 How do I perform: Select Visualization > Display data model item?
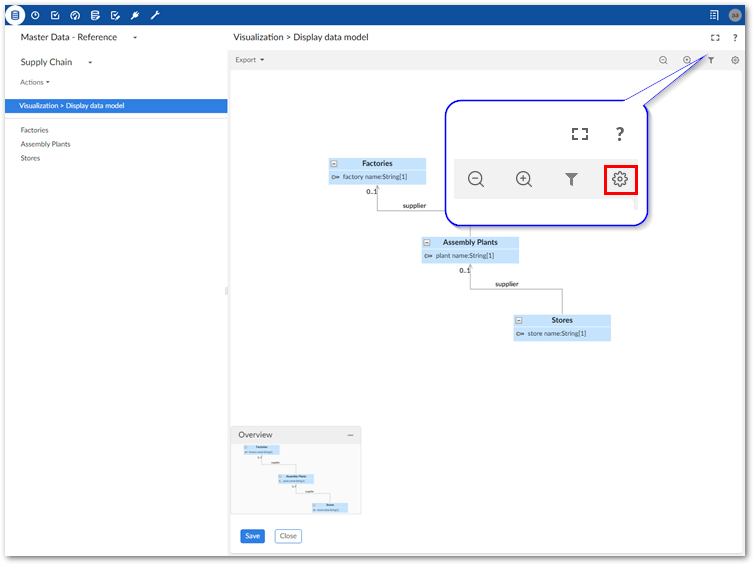click(x=116, y=106)
